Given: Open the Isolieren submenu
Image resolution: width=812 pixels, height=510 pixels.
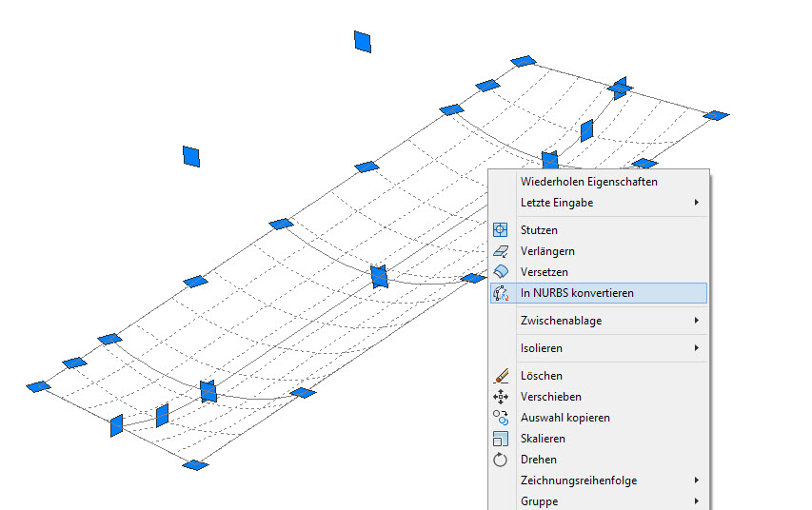Looking at the screenshot, I should coord(599,348).
